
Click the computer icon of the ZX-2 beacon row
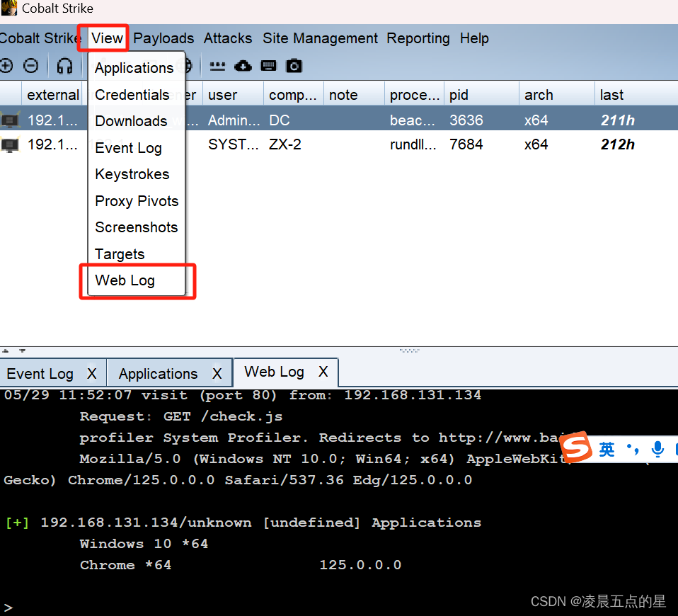[10, 144]
